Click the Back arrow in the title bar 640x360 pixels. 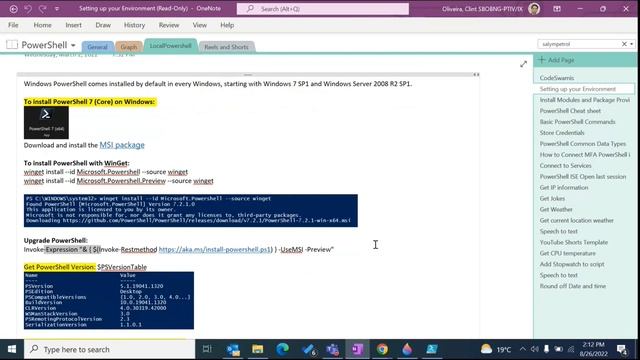(13, 9)
